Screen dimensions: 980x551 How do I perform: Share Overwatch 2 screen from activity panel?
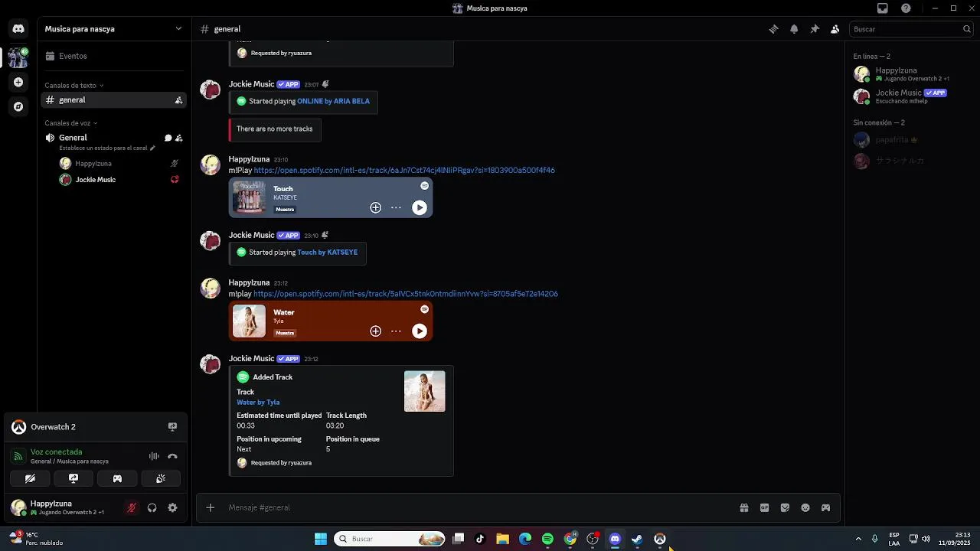(172, 427)
